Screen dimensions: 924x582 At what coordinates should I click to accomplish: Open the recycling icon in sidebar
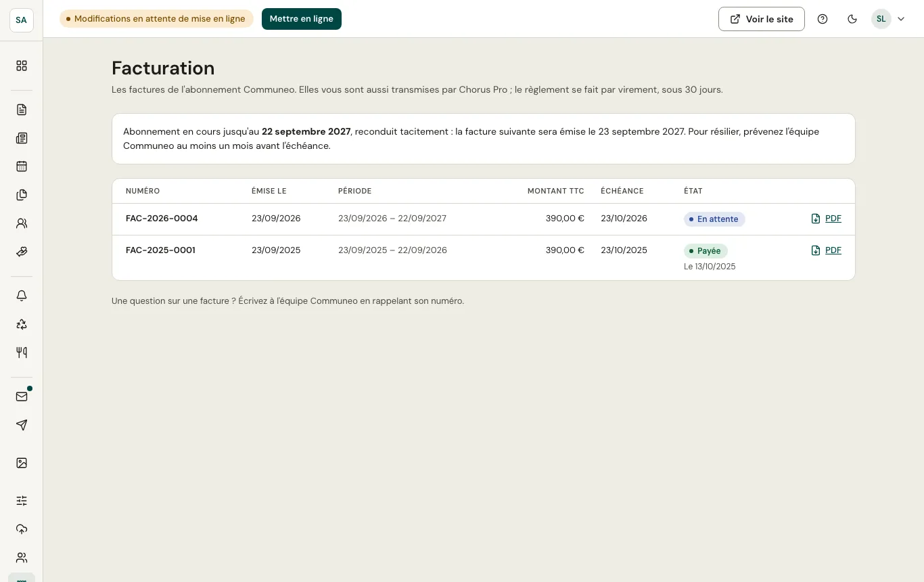click(x=22, y=324)
